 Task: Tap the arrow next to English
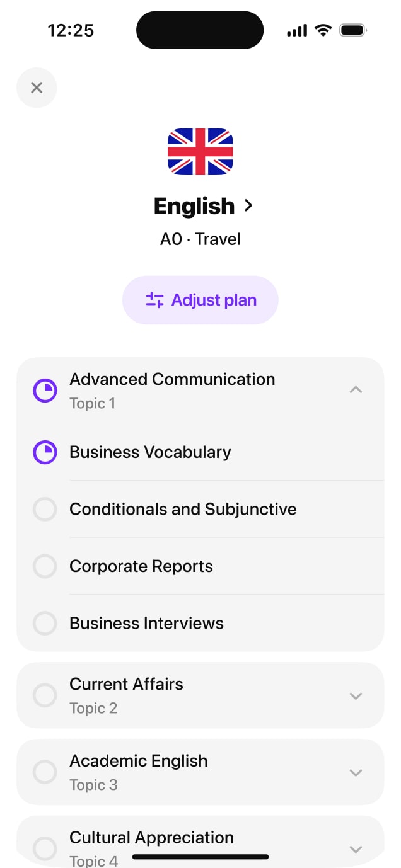(248, 205)
